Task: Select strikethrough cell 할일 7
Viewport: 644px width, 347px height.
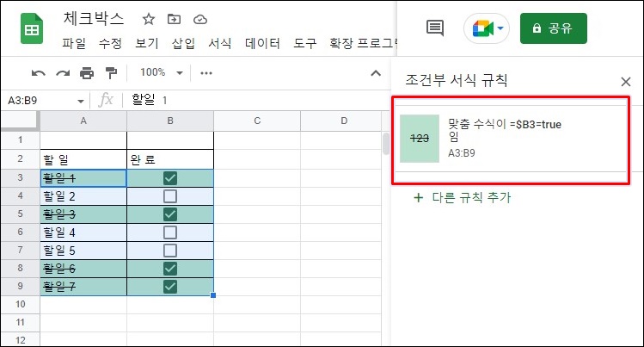Action: click(83, 287)
